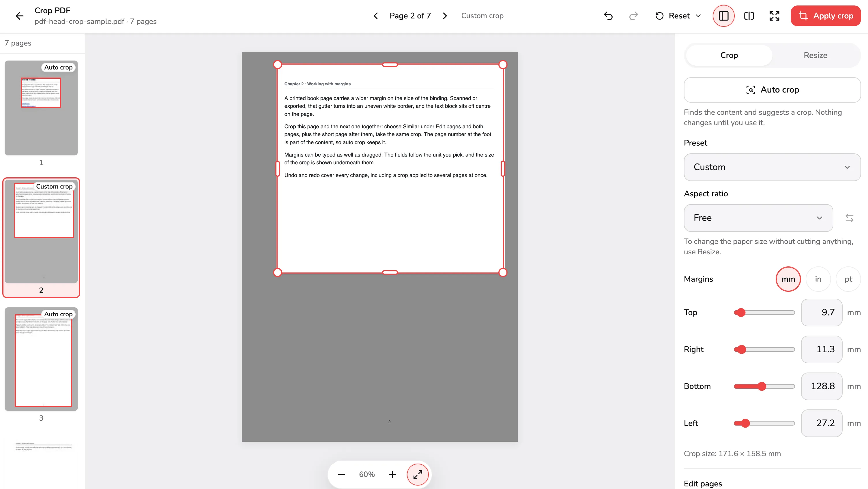The height and width of the screenshot is (489, 868).
Task: Click the Bottom margin value field
Action: (x=822, y=386)
